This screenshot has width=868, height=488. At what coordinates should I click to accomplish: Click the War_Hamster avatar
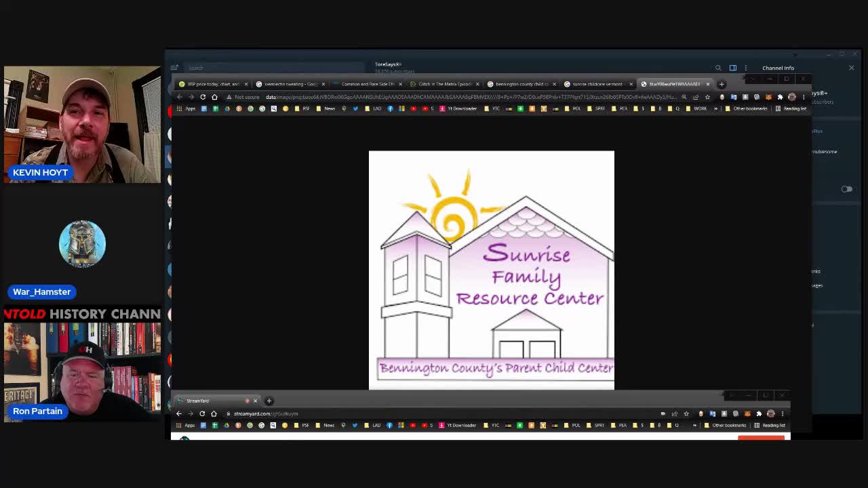click(x=82, y=243)
